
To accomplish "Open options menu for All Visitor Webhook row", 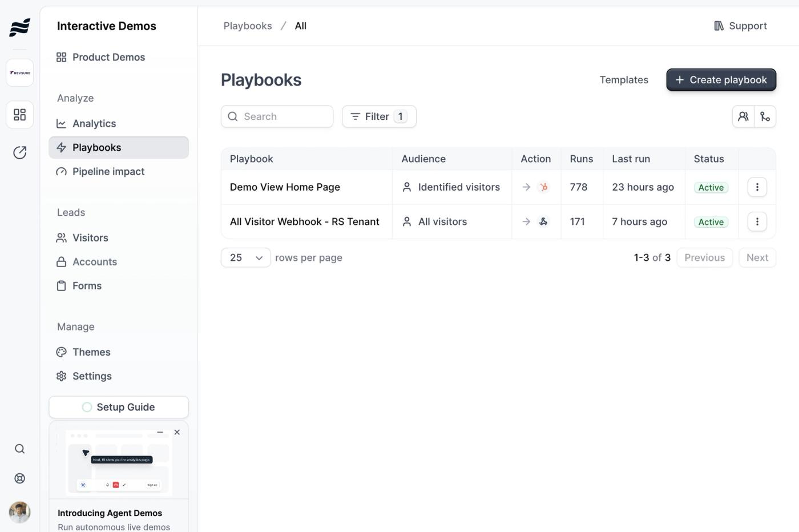I will 757,221.
